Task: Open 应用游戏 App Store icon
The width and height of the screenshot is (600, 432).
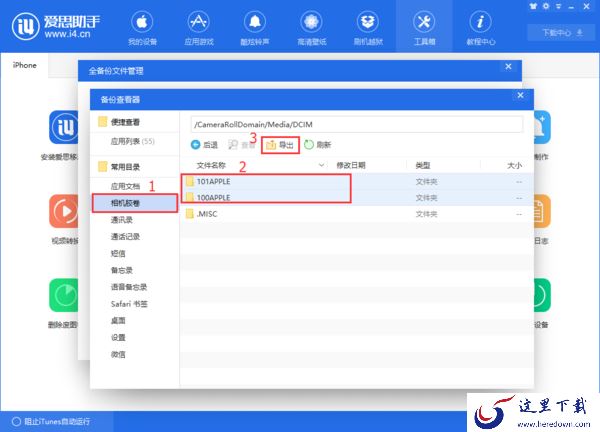Action: click(x=199, y=28)
